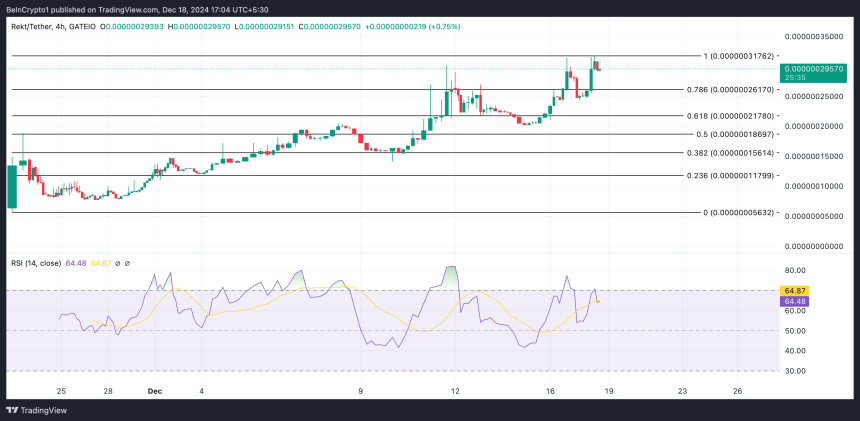Viewport: 860px width, 421px height.
Task: Click the 80.00 RSI scale label
Action: (795, 270)
